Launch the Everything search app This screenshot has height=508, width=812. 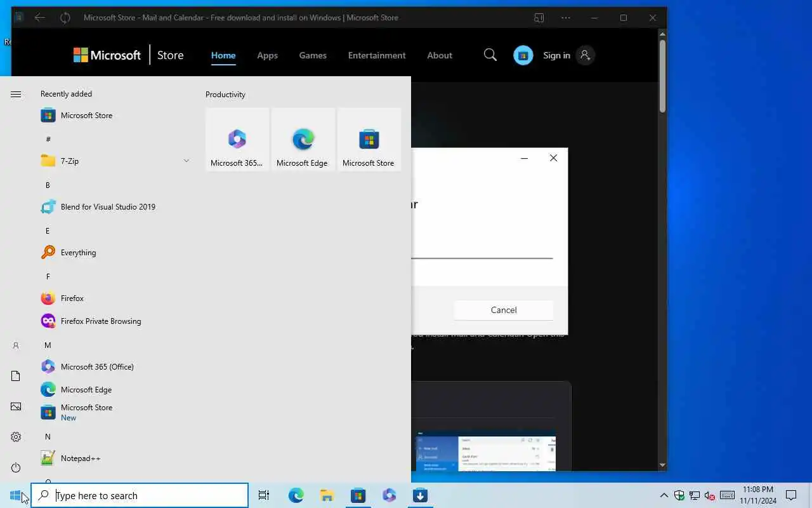pyautogui.click(x=114, y=253)
